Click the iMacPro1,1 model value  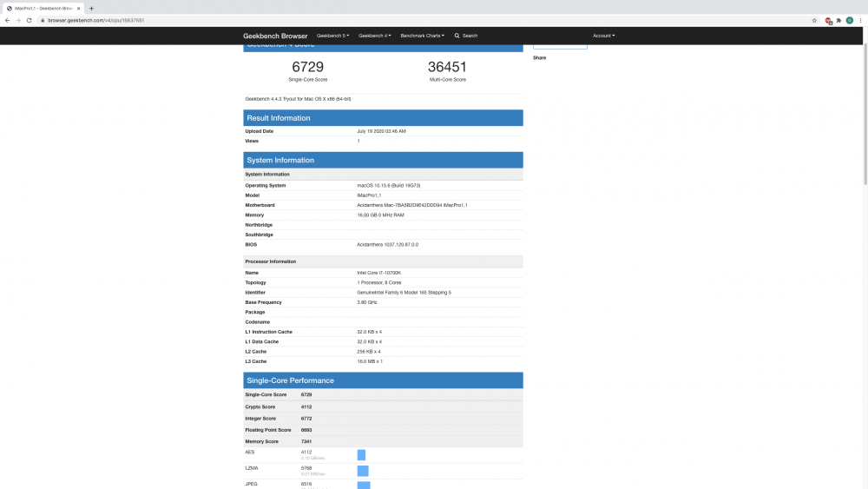pyautogui.click(x=369, y=195)
